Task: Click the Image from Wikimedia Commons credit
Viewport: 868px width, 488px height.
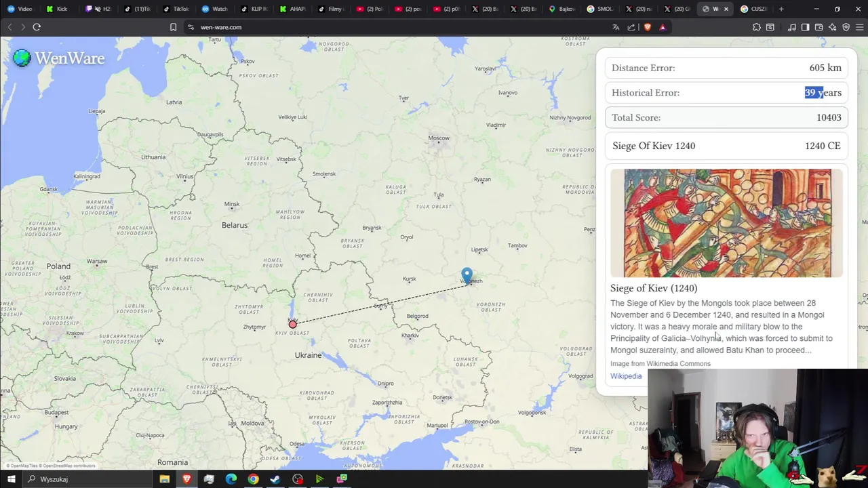Action: click(x=660, y=364)
